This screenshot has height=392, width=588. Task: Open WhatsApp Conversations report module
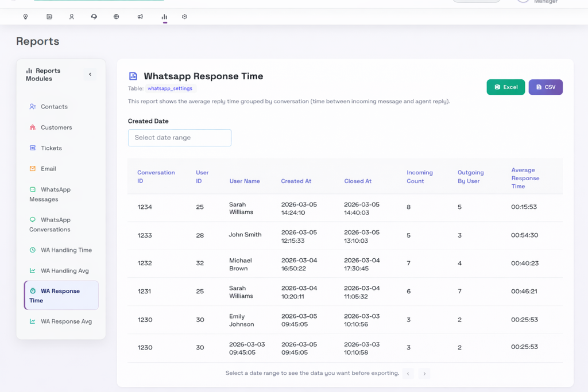(56, 224)
